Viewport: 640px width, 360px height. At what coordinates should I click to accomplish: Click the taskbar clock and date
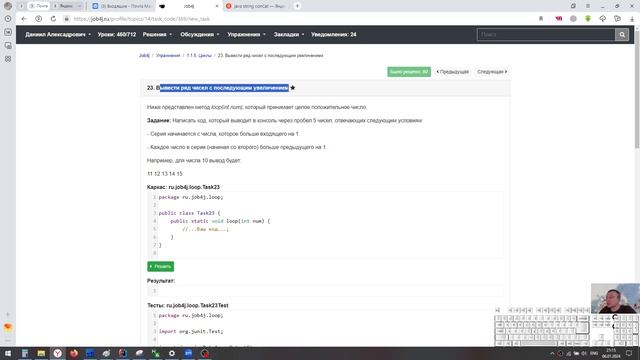[x=611, y=353]
